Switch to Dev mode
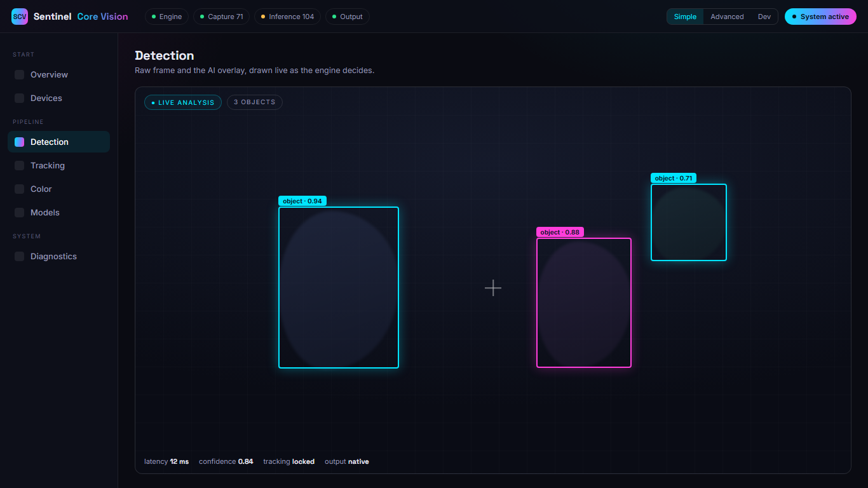Image resolution: width=868 pixels, height=488 pixels. click(x=764, y=17)
